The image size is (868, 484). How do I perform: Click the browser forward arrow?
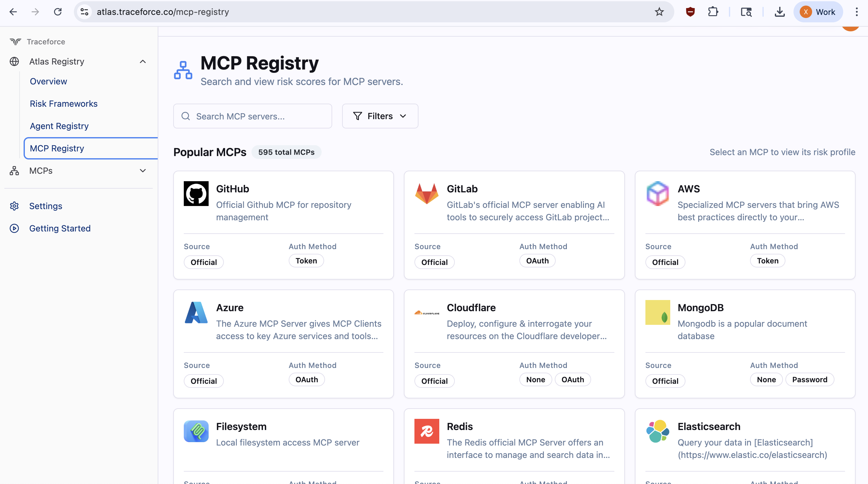click(x=35, y=12)
